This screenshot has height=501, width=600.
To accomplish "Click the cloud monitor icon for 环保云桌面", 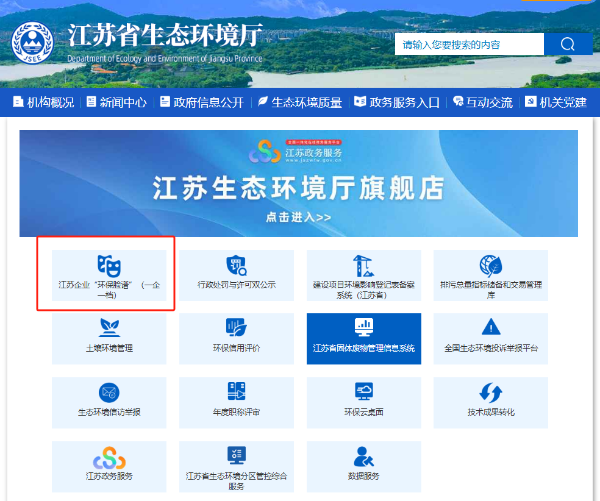I will [364, 391].
